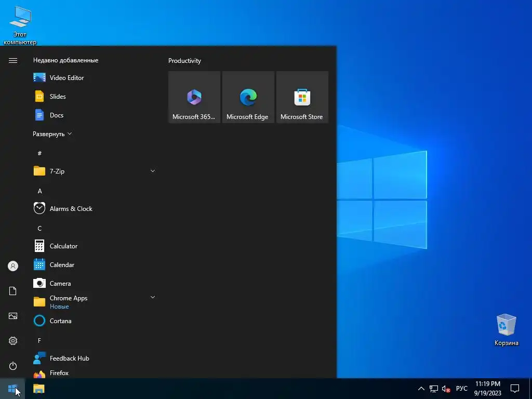Click the # letter header in app list
Viewport: 532px width, 399px height.
[x=39, y=153]
